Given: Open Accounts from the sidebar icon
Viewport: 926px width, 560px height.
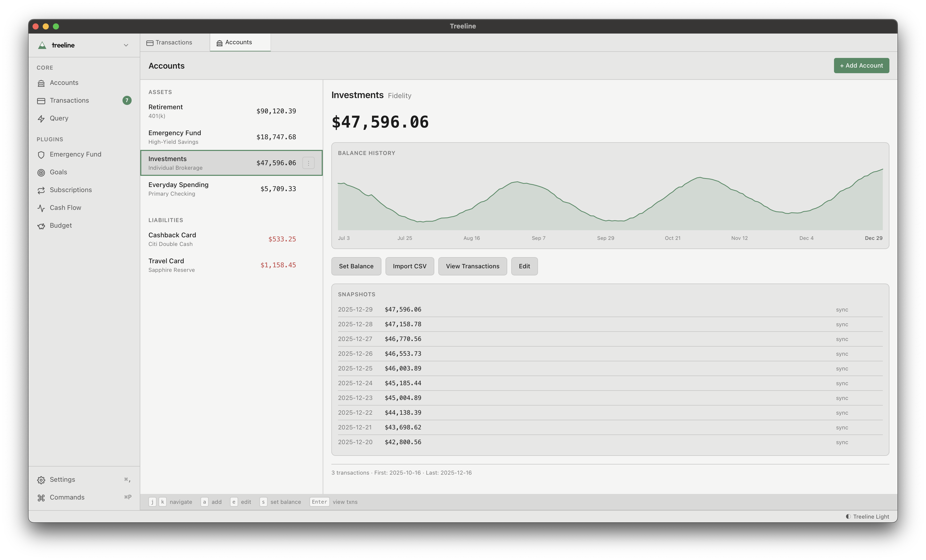Looking at the screenshot, I should (x=41, y=83).
